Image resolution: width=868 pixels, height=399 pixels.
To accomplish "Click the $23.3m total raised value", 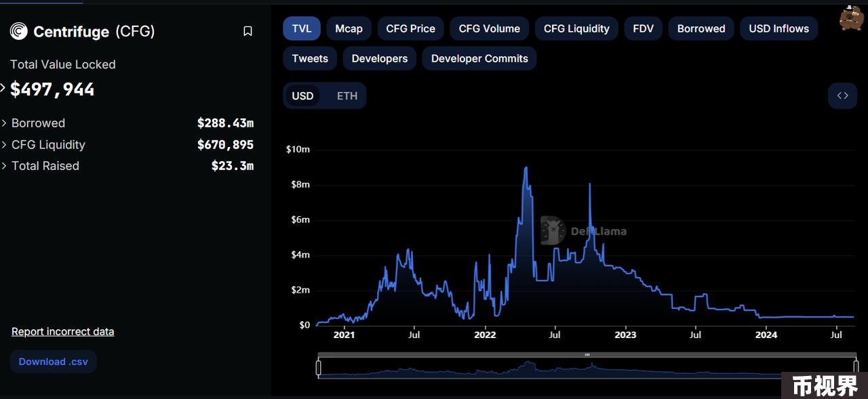I will tap(233, 166).
